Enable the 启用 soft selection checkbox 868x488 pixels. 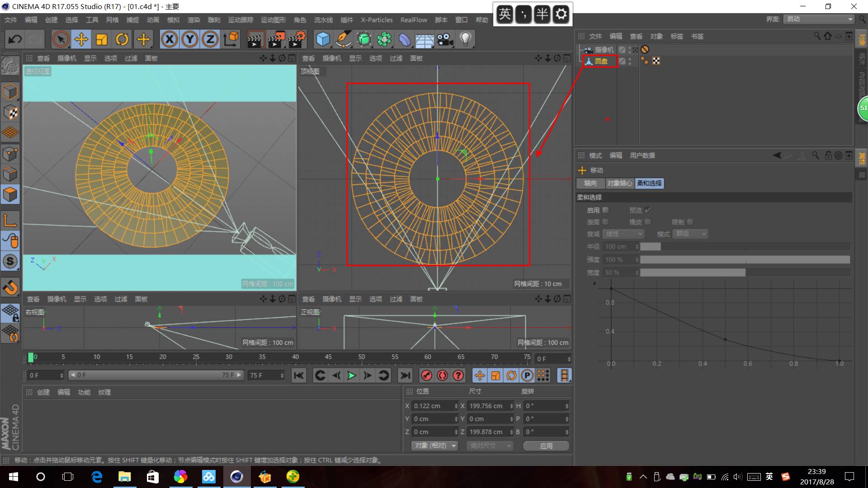click(605, 210)
